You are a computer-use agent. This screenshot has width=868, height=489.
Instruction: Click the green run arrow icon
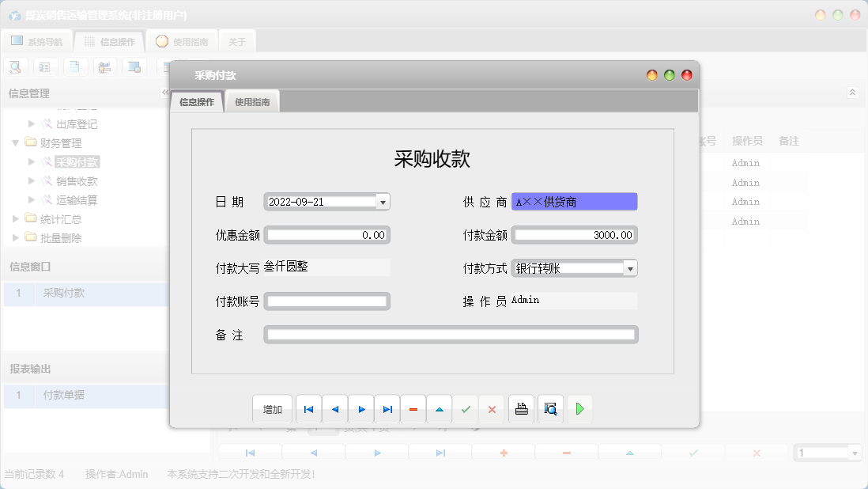(x=579, y=409)
